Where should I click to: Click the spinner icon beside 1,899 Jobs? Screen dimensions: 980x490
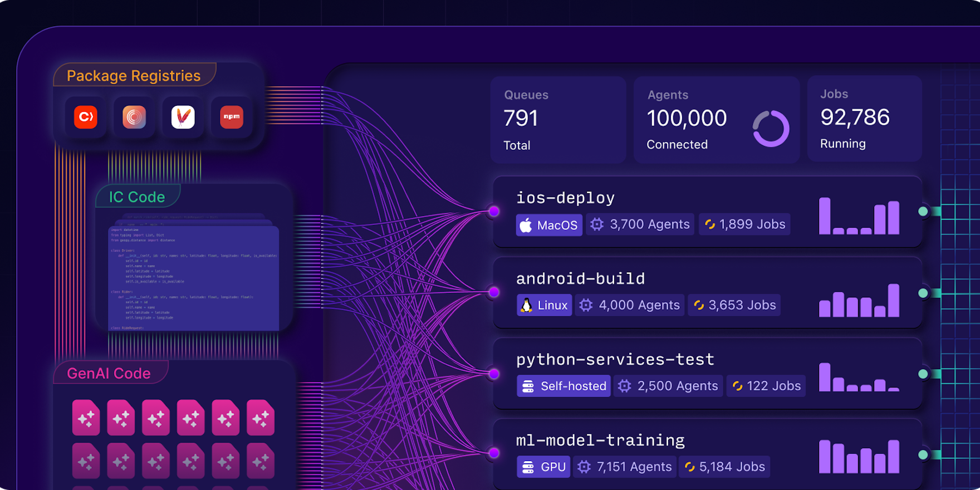tap(710, 224)
